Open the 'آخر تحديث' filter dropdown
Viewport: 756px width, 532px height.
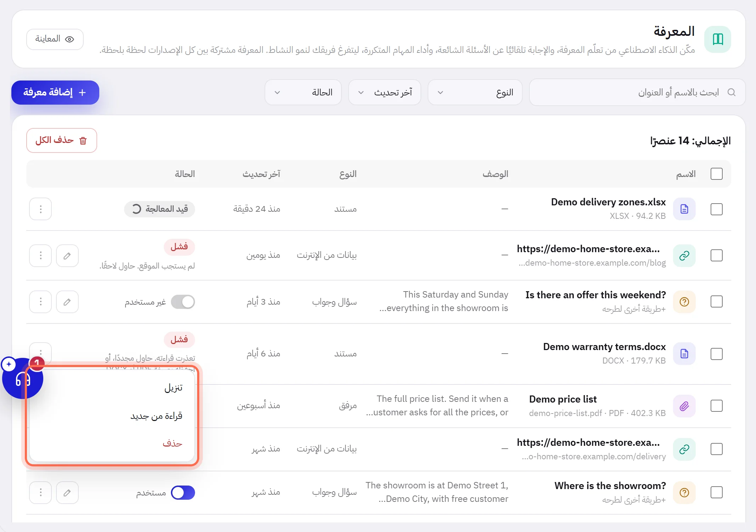click(x=385, y=92)
